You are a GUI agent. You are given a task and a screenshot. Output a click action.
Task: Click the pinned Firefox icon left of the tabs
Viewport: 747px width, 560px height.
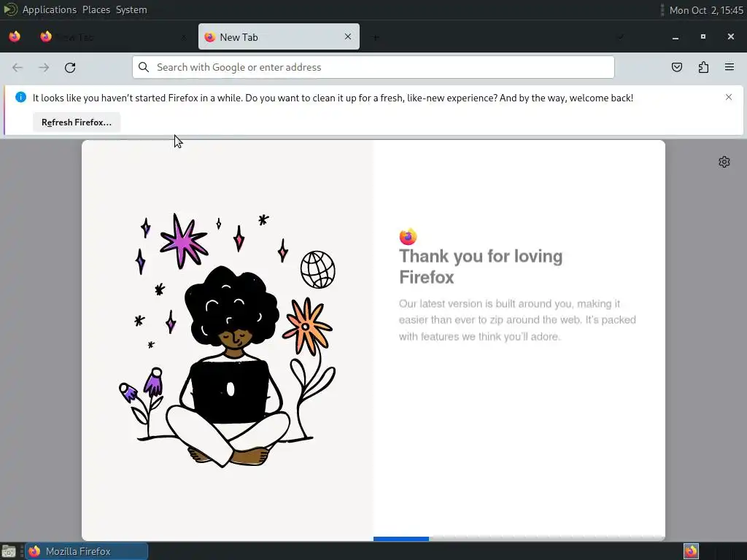click(x=15, y=36)
